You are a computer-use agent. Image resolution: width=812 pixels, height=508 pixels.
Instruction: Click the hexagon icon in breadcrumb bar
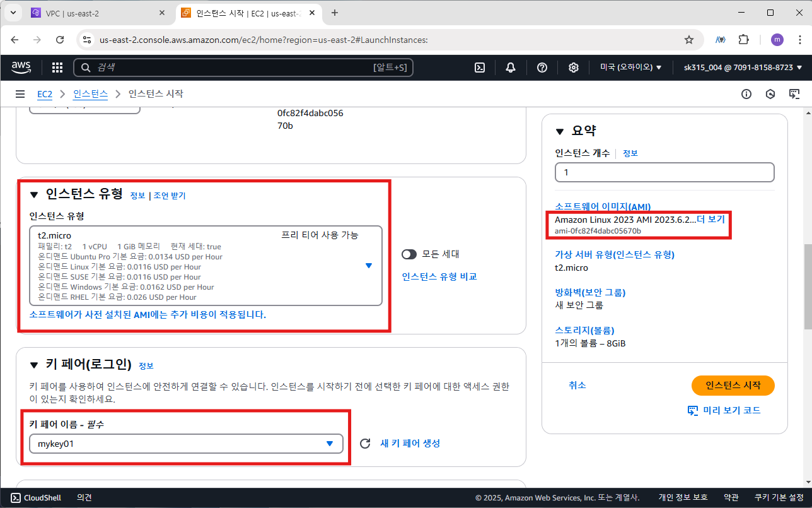click(x=770, y=94)
